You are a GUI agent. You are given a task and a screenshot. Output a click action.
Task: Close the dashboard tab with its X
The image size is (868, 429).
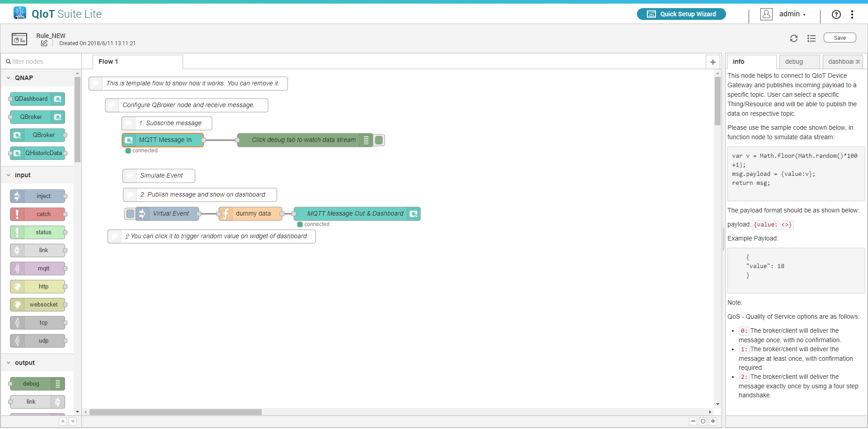tap(858, 62)
